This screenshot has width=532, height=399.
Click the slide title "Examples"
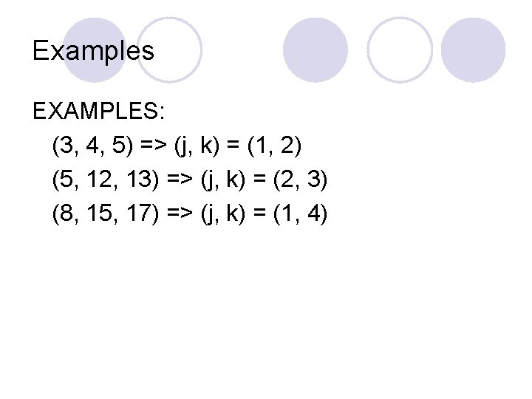coord(93,51)
